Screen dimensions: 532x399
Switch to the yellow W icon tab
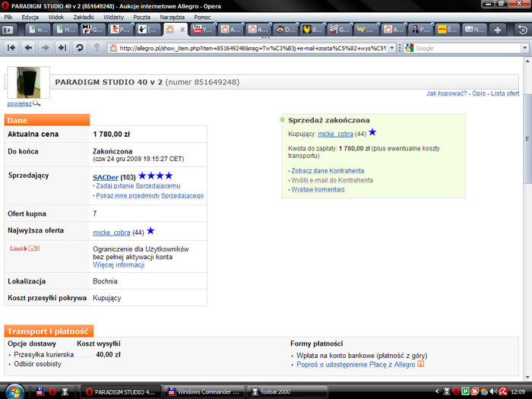pos(366,30)
